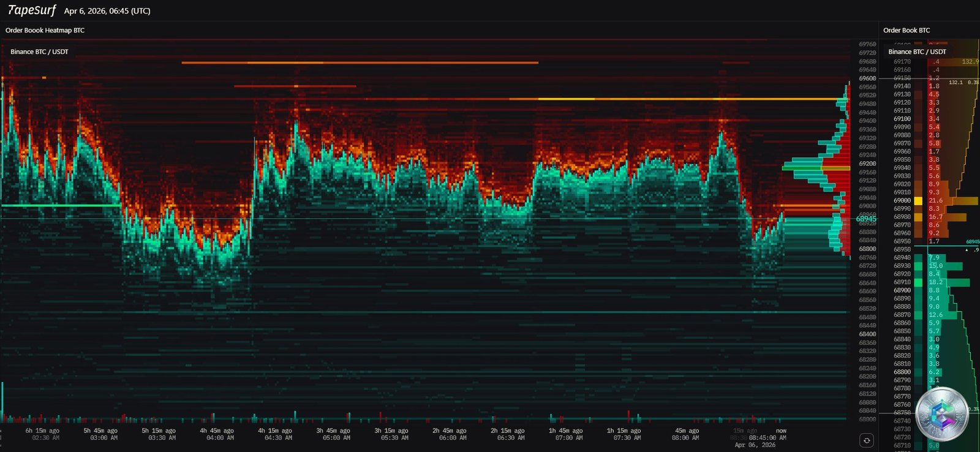
Task: Click the current price tag 68945 on heatmap axis
Action: [866, 219]
